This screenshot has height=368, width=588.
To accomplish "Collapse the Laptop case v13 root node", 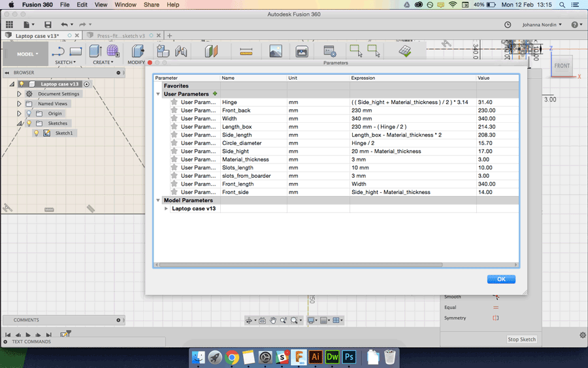I will tap(12, 84).
